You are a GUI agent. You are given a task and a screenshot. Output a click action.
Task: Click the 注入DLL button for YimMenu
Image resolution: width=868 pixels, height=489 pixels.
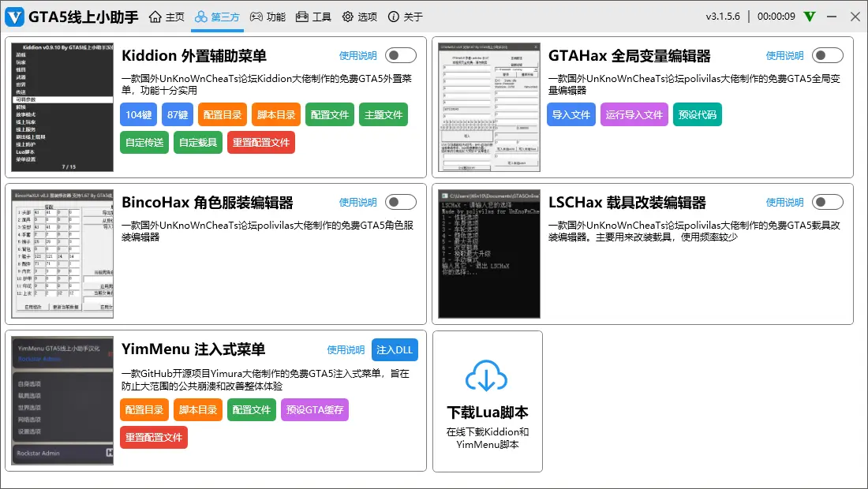pyautogui.click(x=395, y=349)
